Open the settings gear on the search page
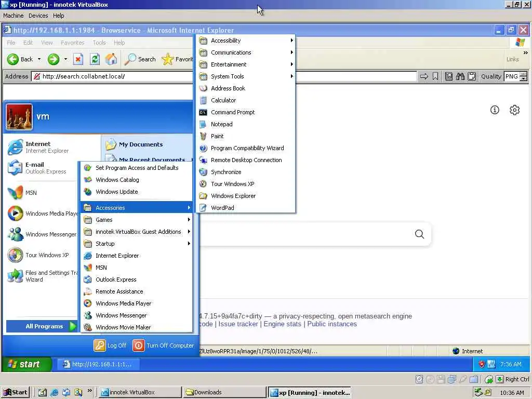Viewport: 532px width, 399px height. click(514, 110)
